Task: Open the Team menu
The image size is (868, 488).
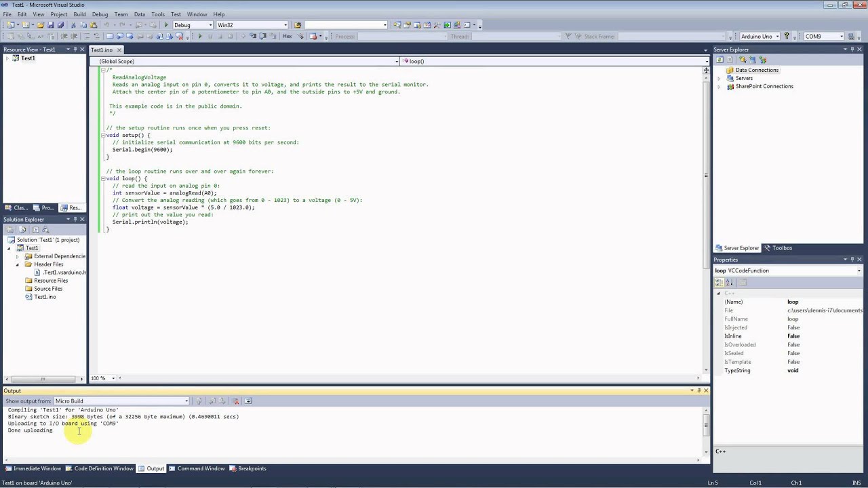Action: [121, 14]
